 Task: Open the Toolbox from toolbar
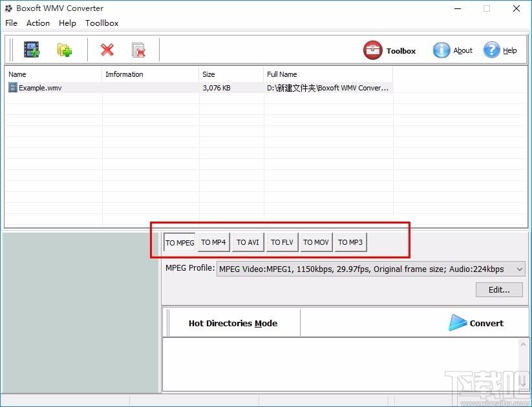390,50
